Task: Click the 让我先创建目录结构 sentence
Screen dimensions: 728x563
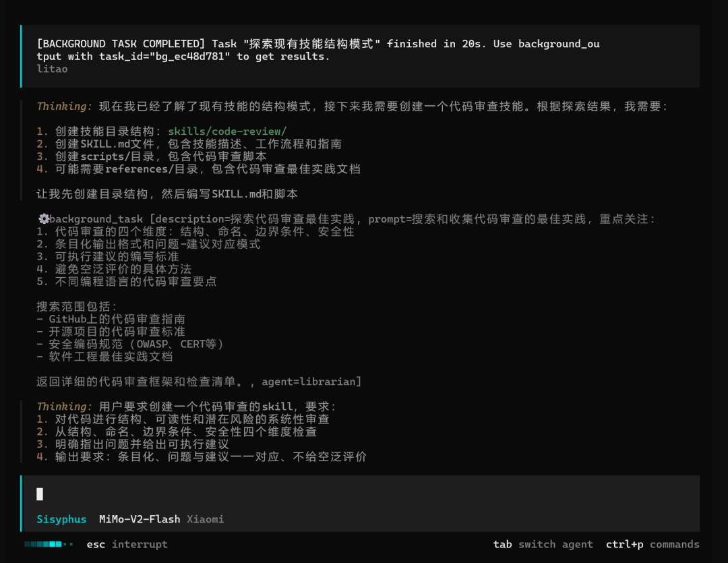Action: click(166, 194)
